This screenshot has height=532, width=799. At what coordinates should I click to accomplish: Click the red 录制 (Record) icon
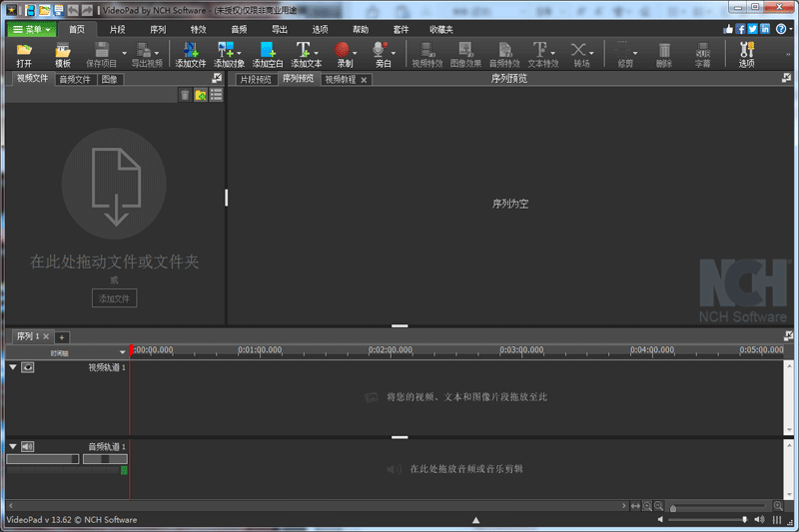point(343,51)
